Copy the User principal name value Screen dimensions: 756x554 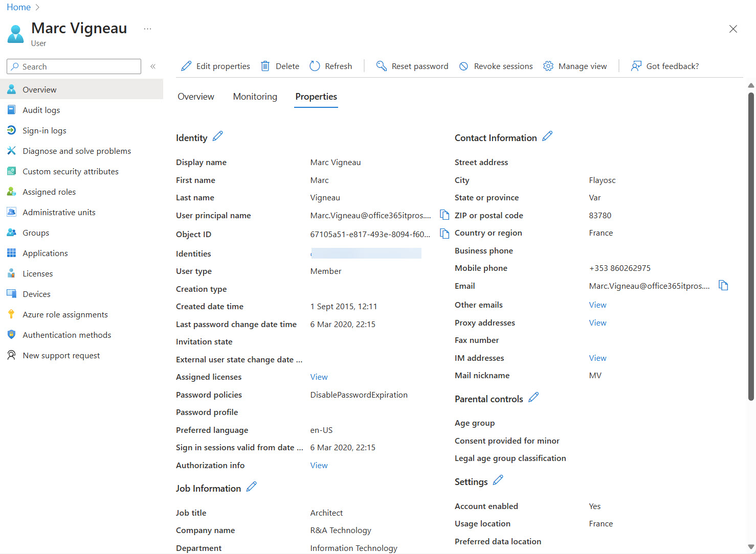444,215
